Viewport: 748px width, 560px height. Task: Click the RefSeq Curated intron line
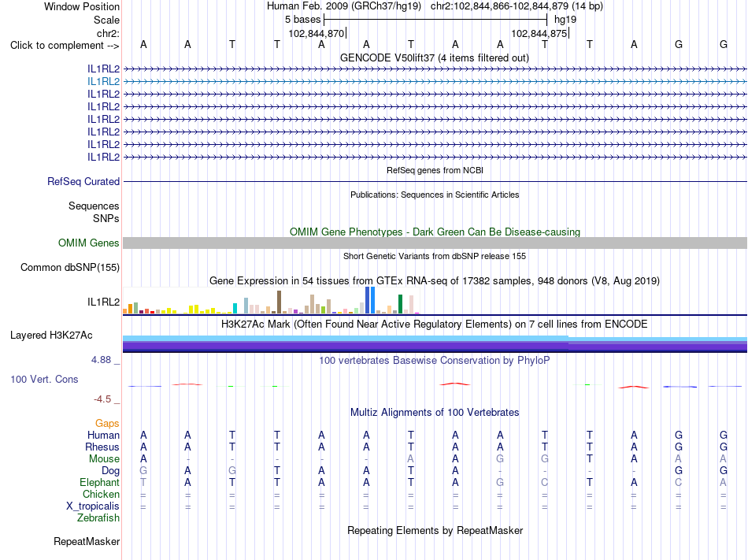click(435, 182)
